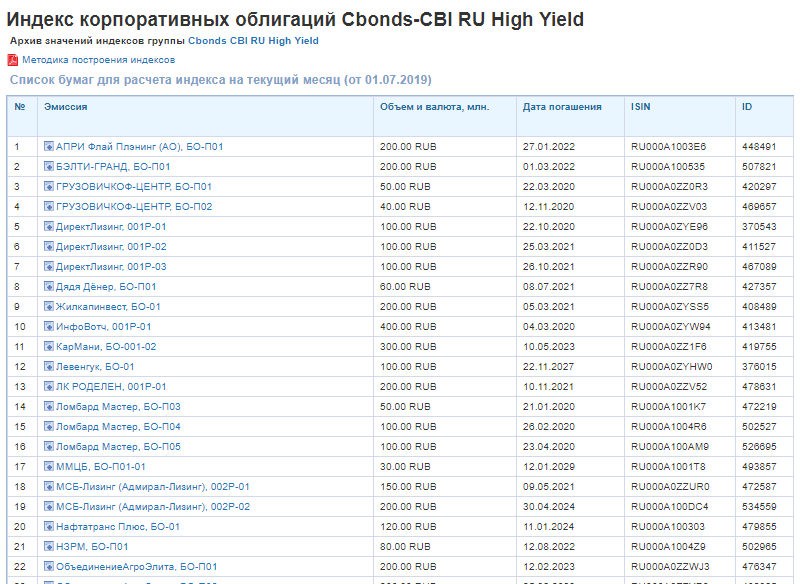Click the icon next to АПРИ Флай Плэнинг
This screenshot has height=584, width=802.
[x=48, y=147]
